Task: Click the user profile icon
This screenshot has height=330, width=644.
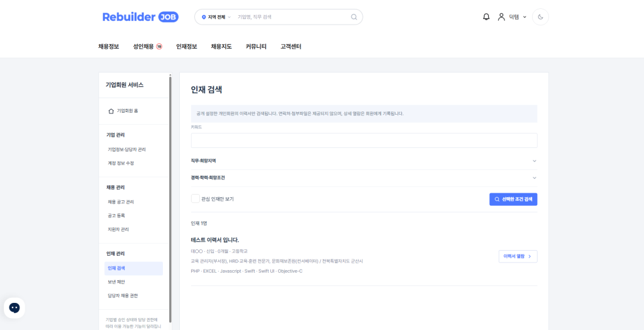Action: (501, 17)
